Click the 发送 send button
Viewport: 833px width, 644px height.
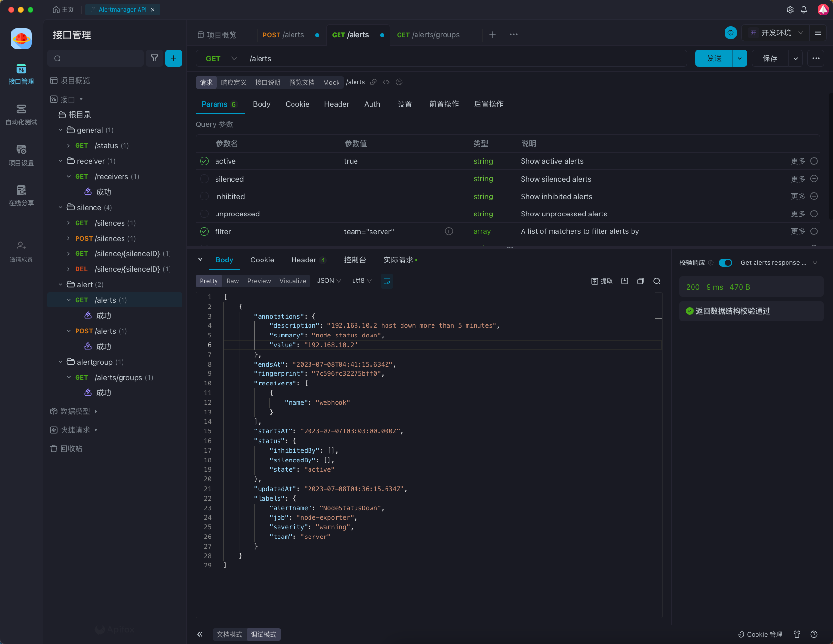coord(714,59)
